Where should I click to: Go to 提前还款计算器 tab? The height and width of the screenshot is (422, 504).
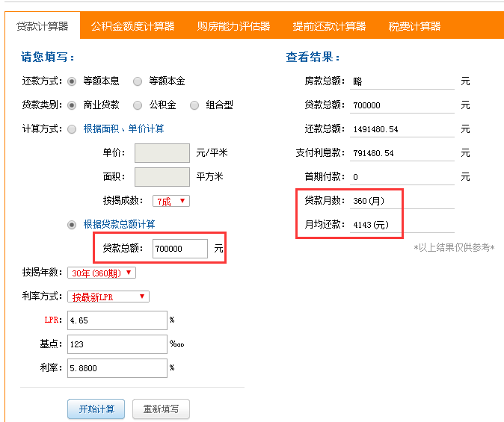329,26
